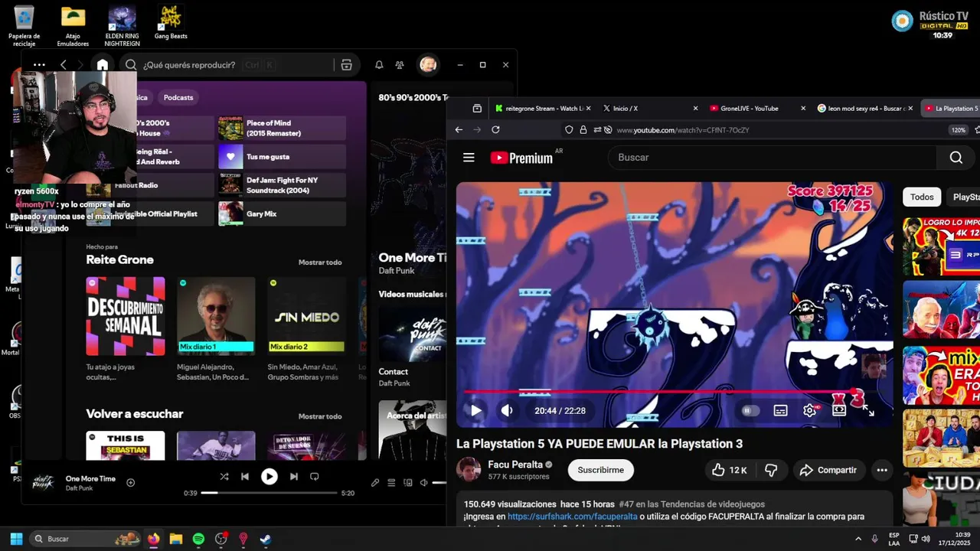This screenshot has height=551, width=980.
Task: Click 'Mostrar todo' beside Reite Grone
Action: [x=320, y=262]
